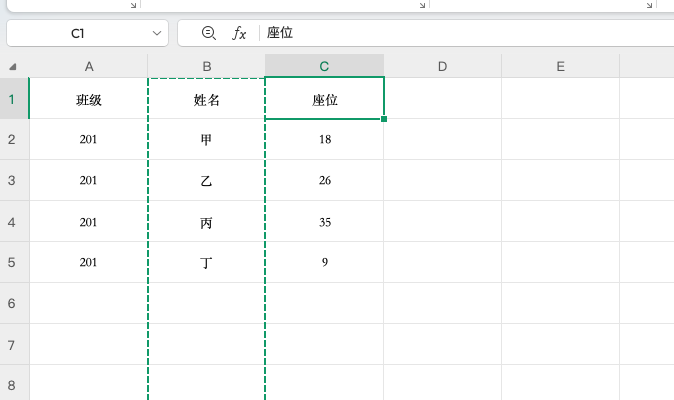Click the Name Box showing C1

[x=78, y=33]
